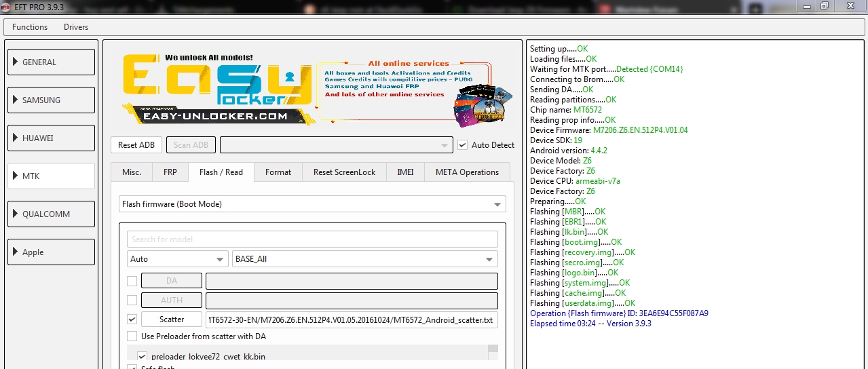Image resolution: width=868 pixels, height=369 pixels.
Task: Click the Elapsed time 03:24 log line
Action: point(590,324)
